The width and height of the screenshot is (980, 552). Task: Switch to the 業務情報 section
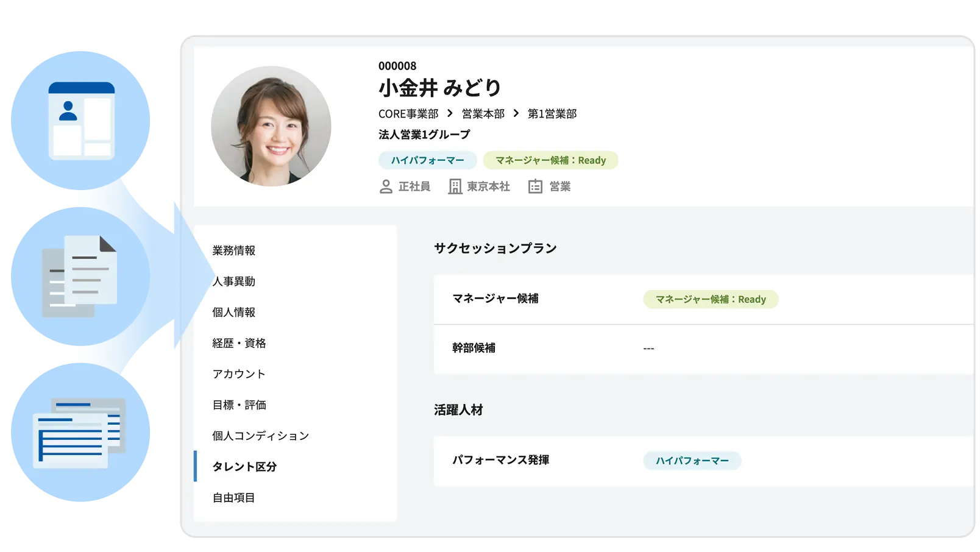pyautogui.click(x=233, y=250)
